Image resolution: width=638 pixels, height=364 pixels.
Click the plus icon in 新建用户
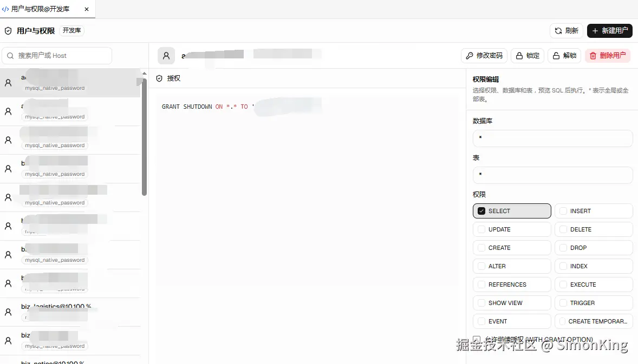click(595, 31)
